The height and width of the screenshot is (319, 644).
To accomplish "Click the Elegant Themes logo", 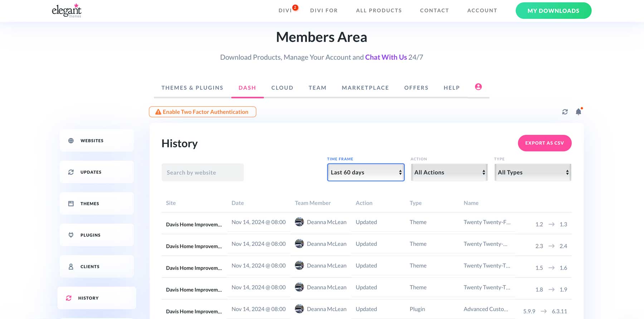I will 67,11.
